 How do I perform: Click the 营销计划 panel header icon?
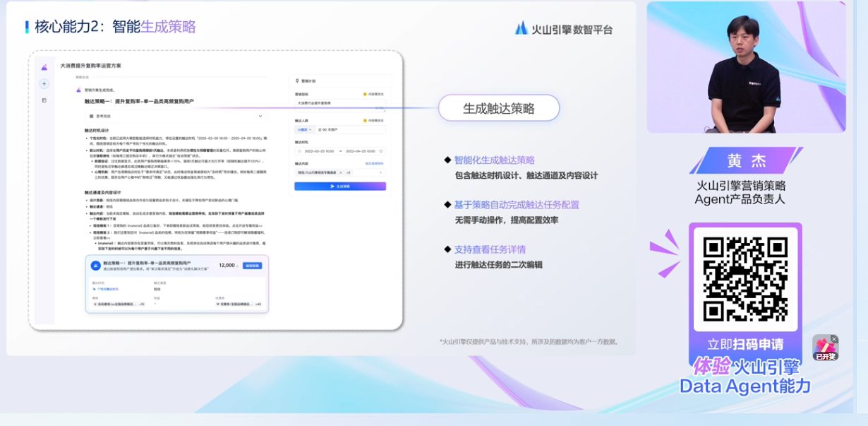pos(297,81)
